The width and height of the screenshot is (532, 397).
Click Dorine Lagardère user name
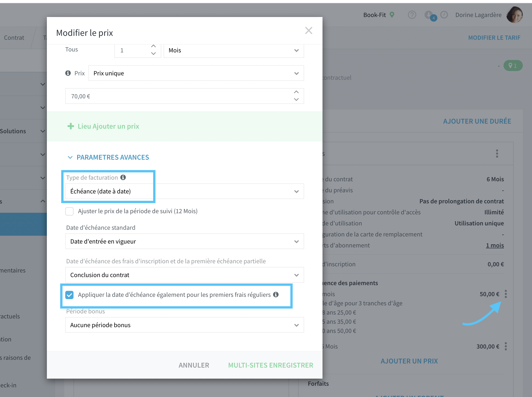(478, 15)
